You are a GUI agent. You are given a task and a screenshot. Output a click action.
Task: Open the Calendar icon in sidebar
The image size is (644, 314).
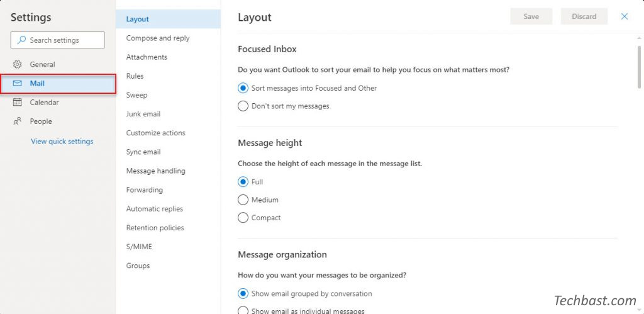(x=17, y=103)
